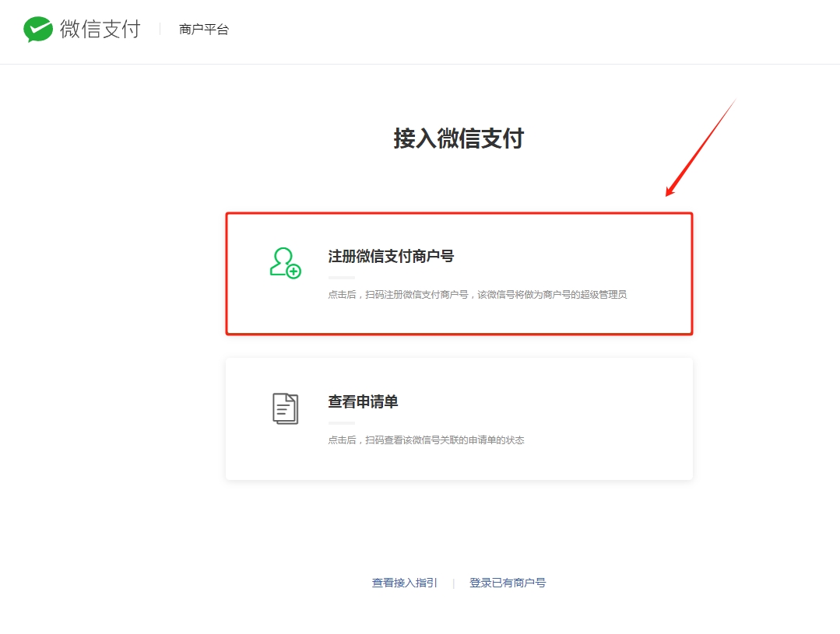Click the short underline below 查看申请单
840x634 pixels.
[x=341, y=422]
